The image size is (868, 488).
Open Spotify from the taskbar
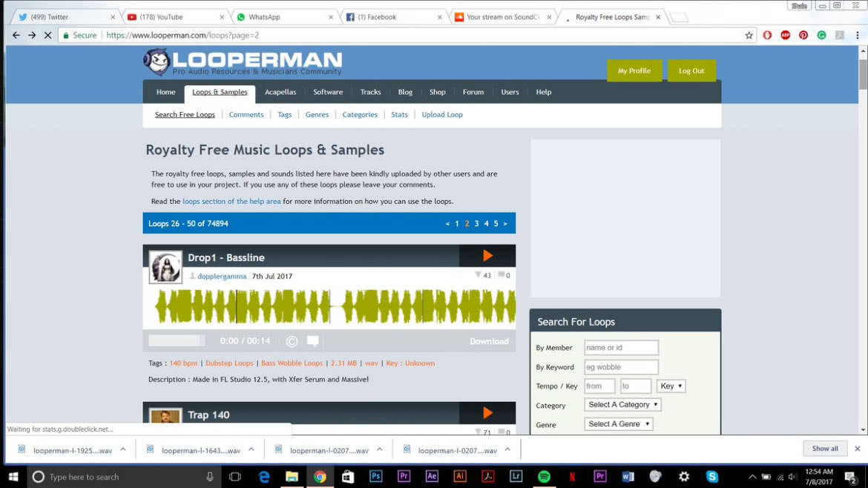[x=544, y=476]
